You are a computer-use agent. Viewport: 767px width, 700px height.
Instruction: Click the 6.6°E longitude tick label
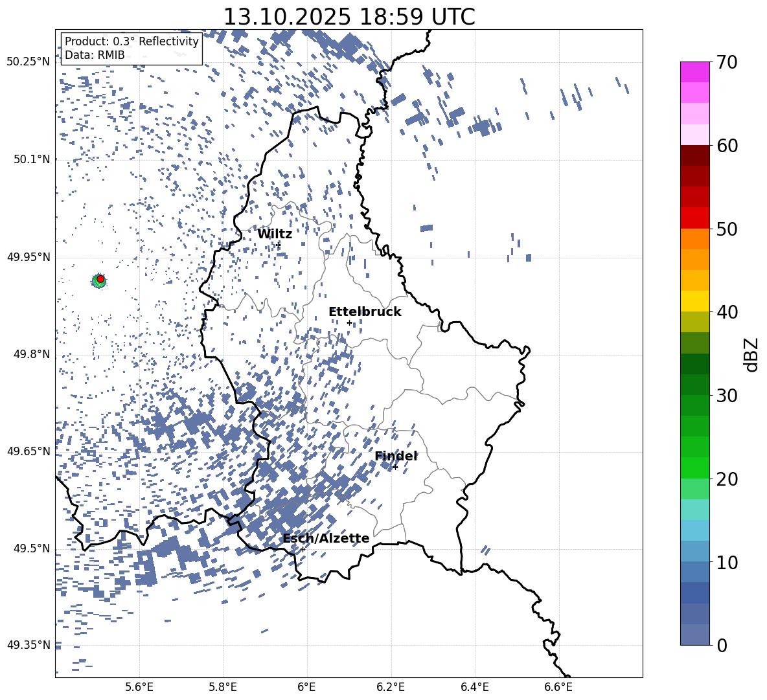click(x=558, y=687)
